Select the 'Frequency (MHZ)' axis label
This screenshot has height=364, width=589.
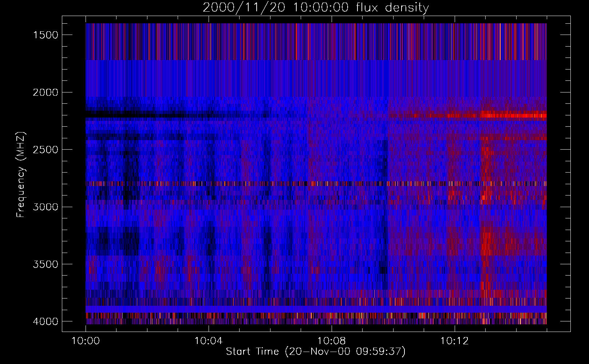coord(21,175)
